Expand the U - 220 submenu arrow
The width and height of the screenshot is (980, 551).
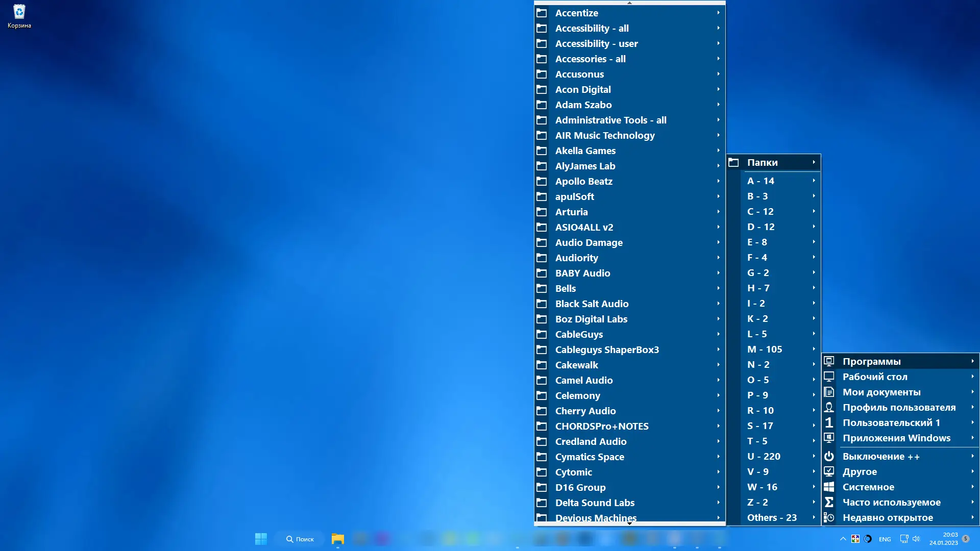tap(814, 456)
